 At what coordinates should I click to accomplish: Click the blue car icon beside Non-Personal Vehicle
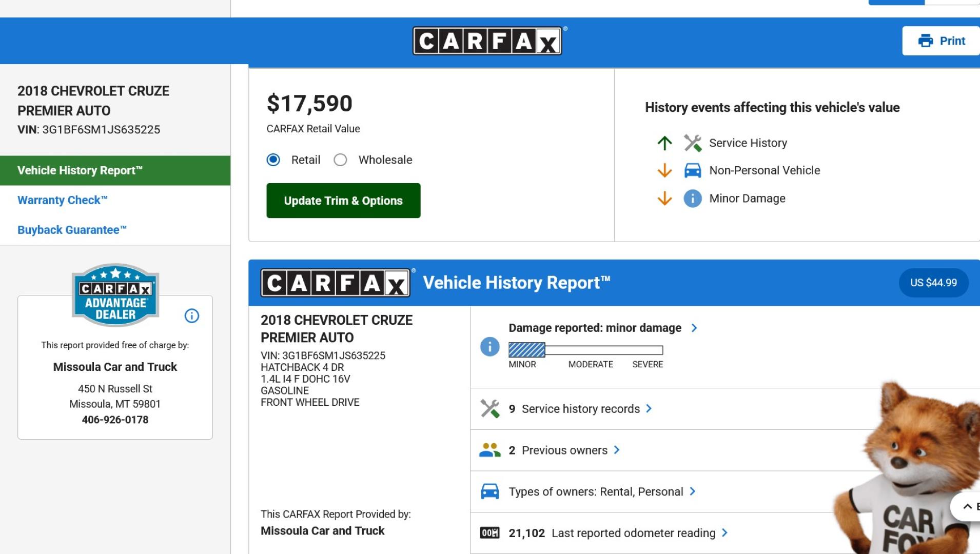tap(693, 170)
